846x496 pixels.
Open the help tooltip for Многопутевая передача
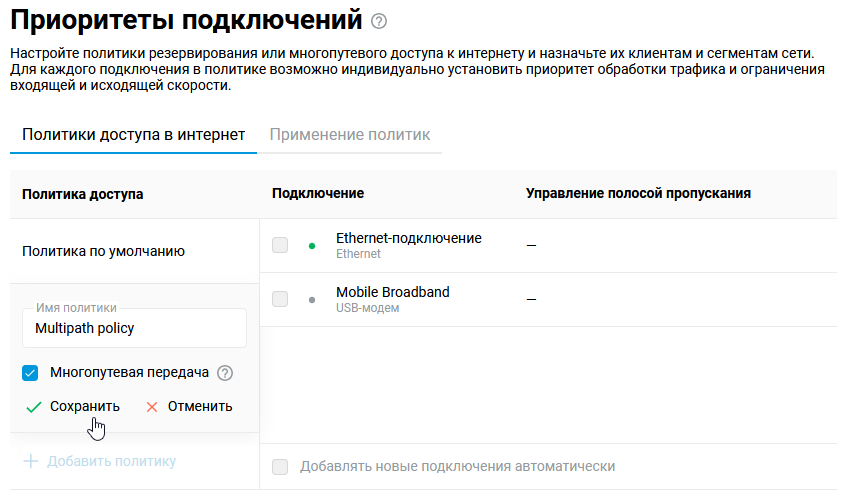coord(225,373)
